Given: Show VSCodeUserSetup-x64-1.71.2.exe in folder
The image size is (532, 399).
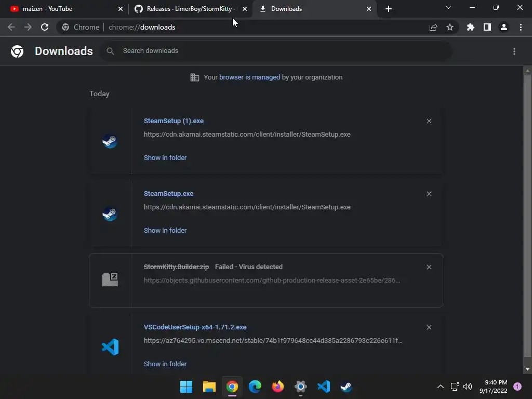Looking at the screenshot, I should pyautogui.click(x=165, y=364).
